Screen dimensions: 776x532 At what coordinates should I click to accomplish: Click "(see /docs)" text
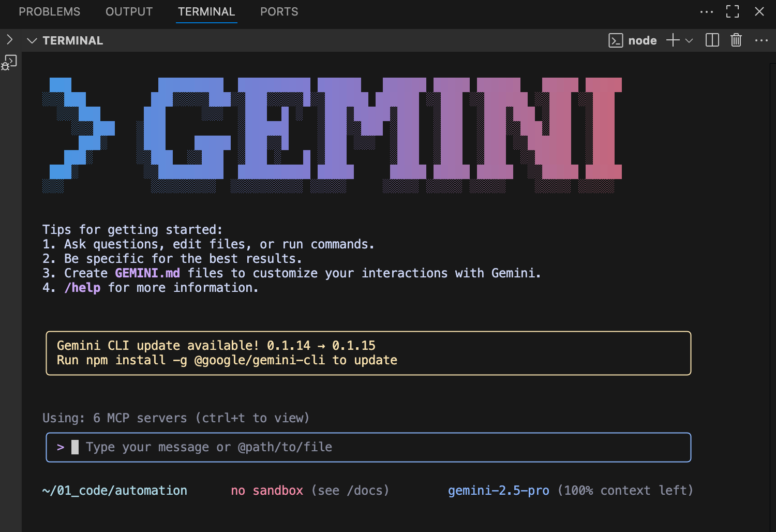coord(350,491)
